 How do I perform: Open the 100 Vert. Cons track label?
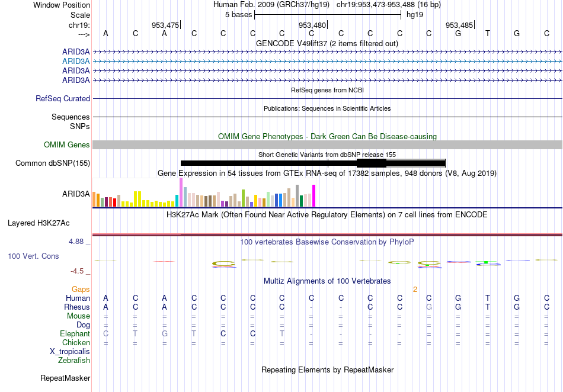pyautogui.click(x=33, y=256)
